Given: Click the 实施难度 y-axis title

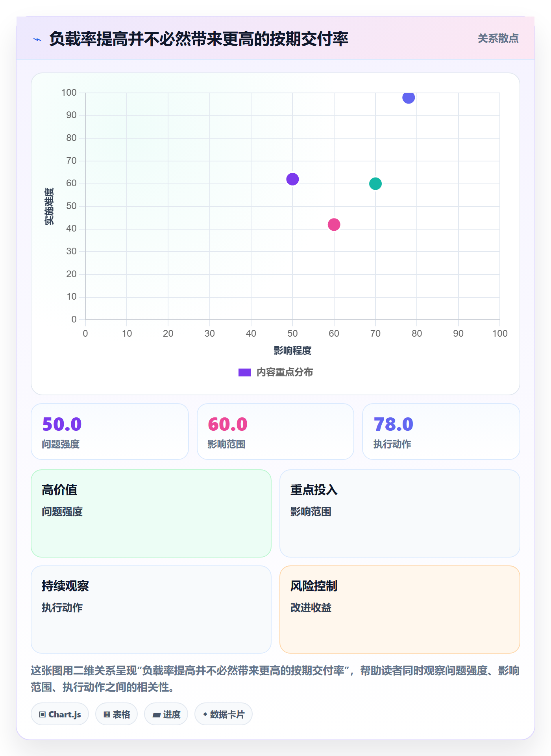Looking at the screenshot, I should coord(49,206).
